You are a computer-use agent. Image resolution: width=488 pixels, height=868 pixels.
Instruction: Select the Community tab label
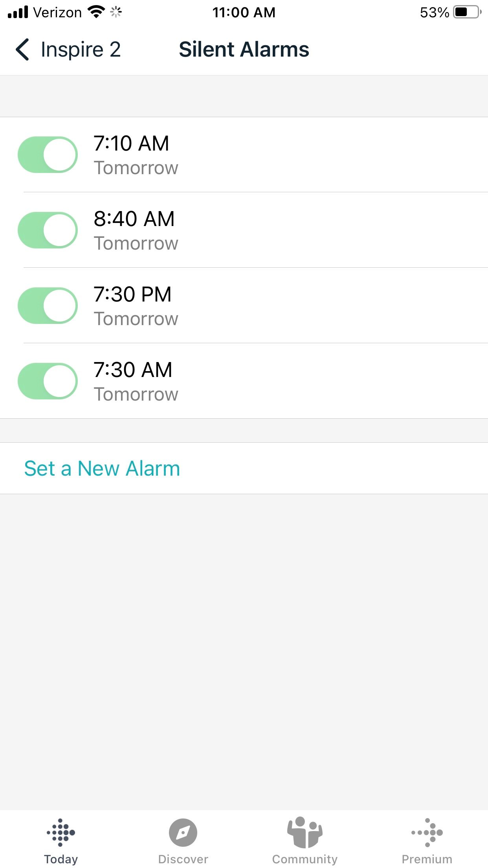tap(305, 859)
